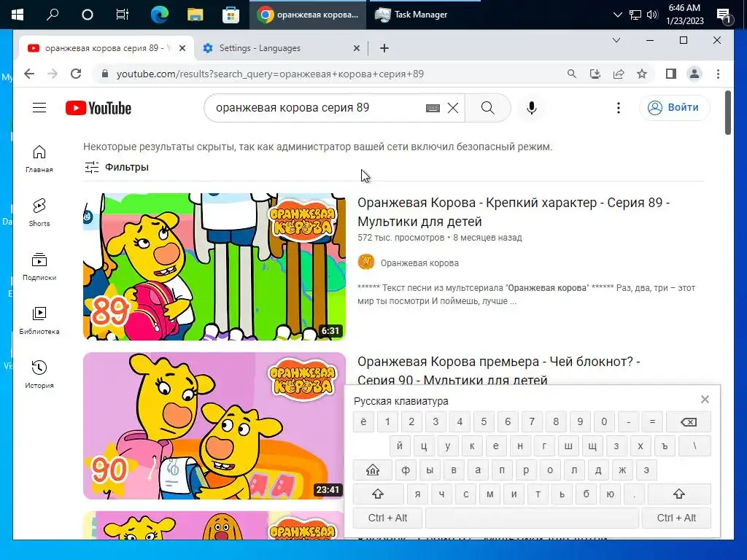The image size is (747, 560).
Task: Open Microsoft Edge from taskbar
Action: click(159, 15)
